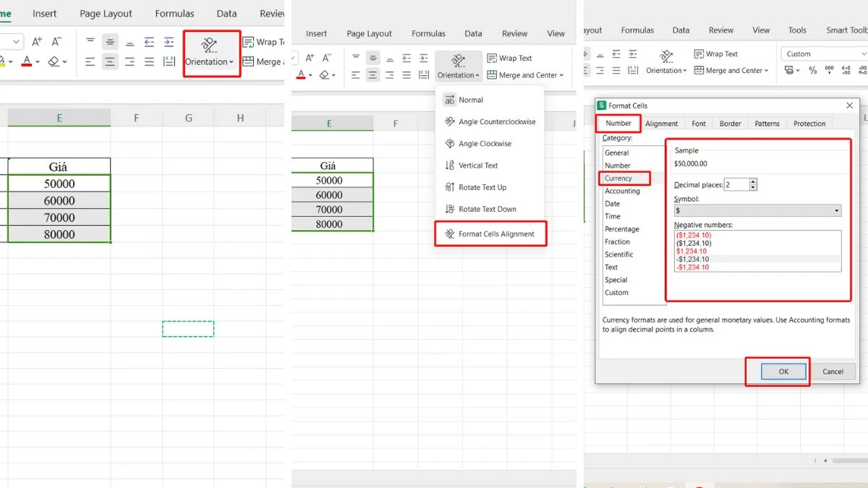Switch to the Alignment tab in Format Cells
Image resolution: width=868 pixels, height=488 pixels.
(662, 123)
